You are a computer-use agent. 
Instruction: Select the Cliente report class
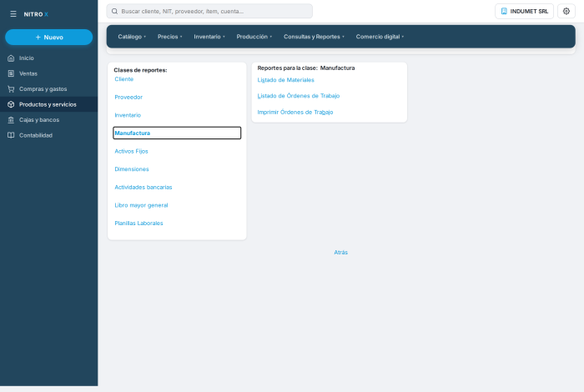click(x=124, y=79)
